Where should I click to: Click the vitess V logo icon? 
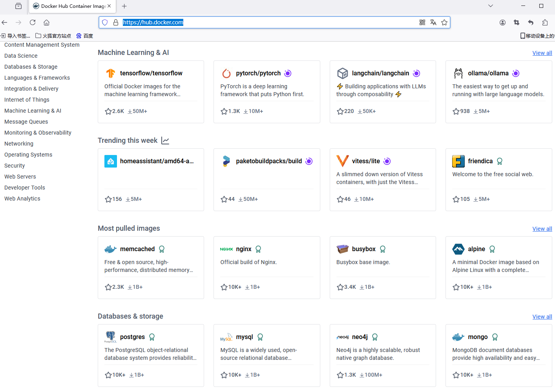pyautogui.click(x=343, y=161)
